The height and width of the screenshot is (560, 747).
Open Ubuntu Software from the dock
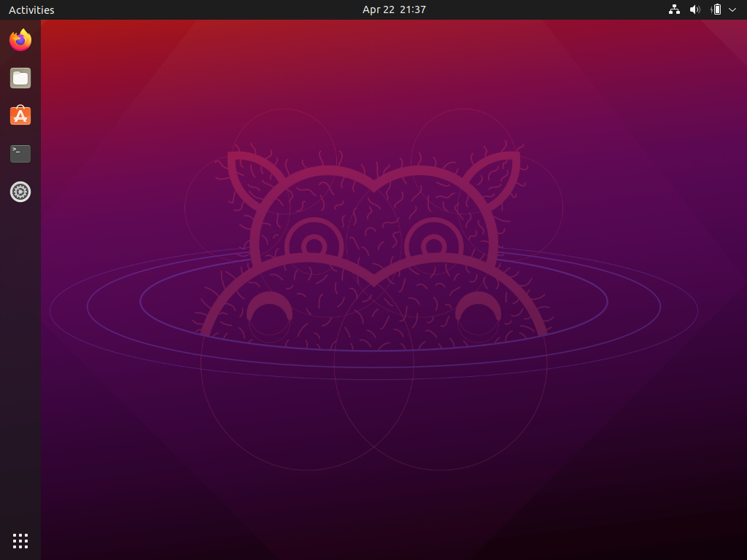20,116
